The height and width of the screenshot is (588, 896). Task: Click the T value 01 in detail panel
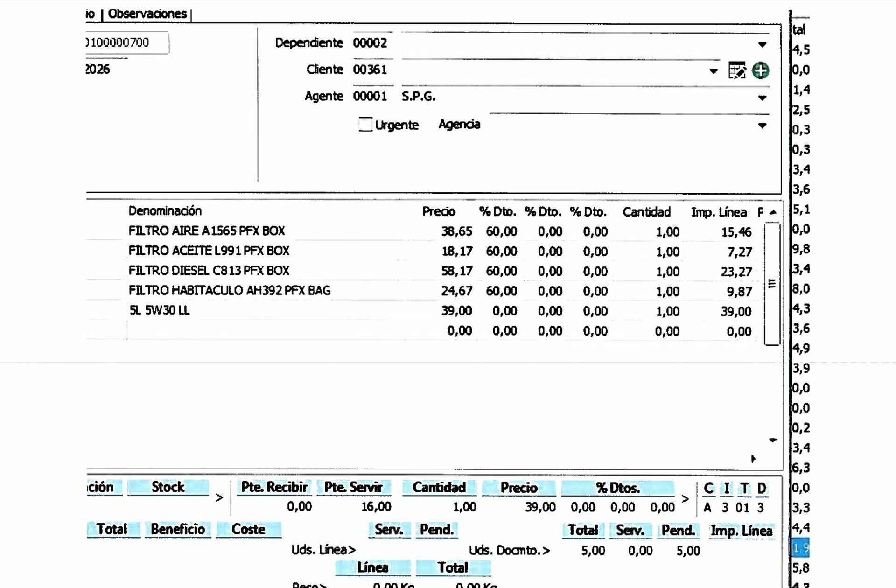[x=742, y=508]
